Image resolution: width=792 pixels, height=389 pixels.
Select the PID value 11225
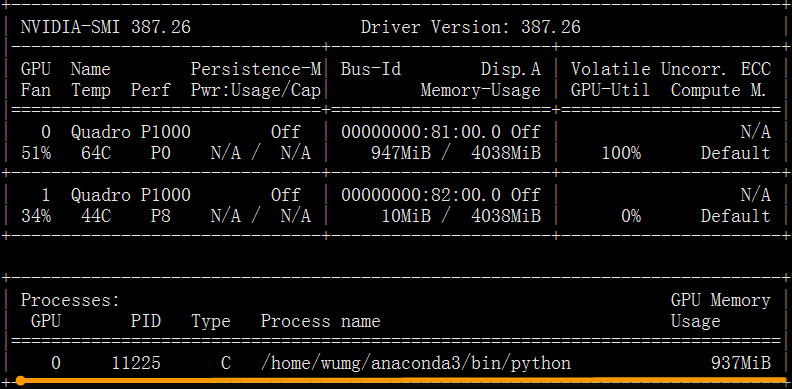tap(136, 363)
